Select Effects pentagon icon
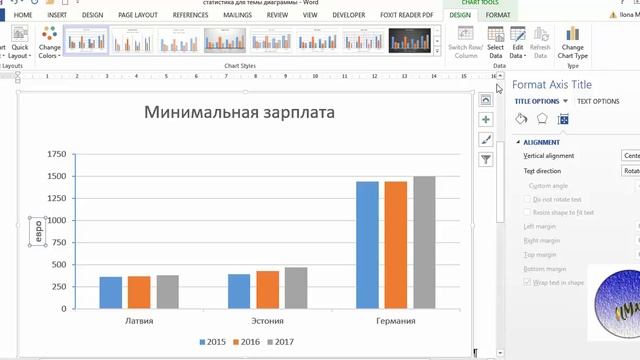This screenshot has height=360, width=640. (542, 119)
